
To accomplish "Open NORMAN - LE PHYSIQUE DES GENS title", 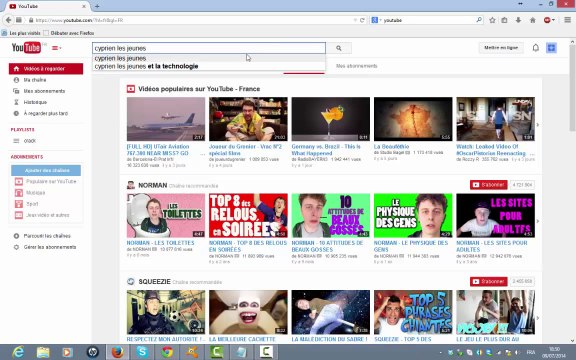I will [x=411, y=246].
